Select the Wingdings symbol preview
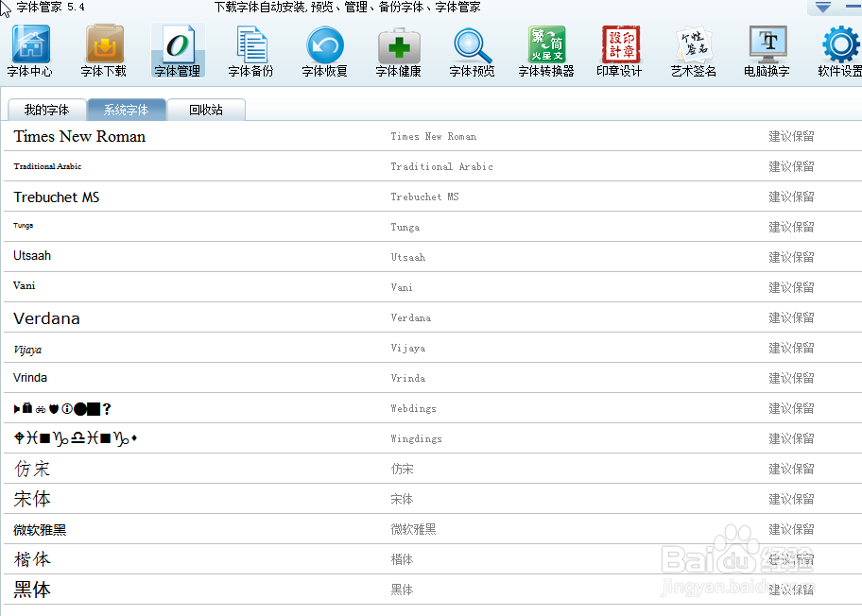 pyautogui.click(x=76, y=438)
